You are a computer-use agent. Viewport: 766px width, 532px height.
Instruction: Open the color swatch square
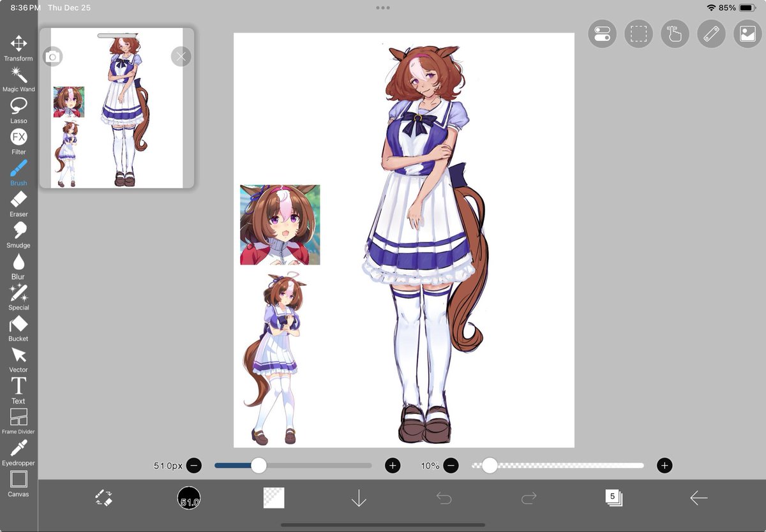point(274,498)
